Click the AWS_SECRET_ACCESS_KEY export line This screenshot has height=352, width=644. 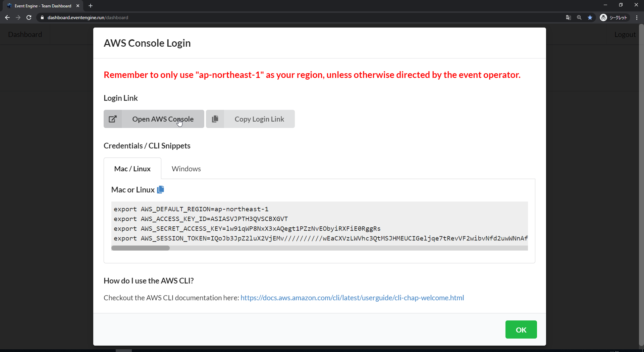tap(247, 228)
